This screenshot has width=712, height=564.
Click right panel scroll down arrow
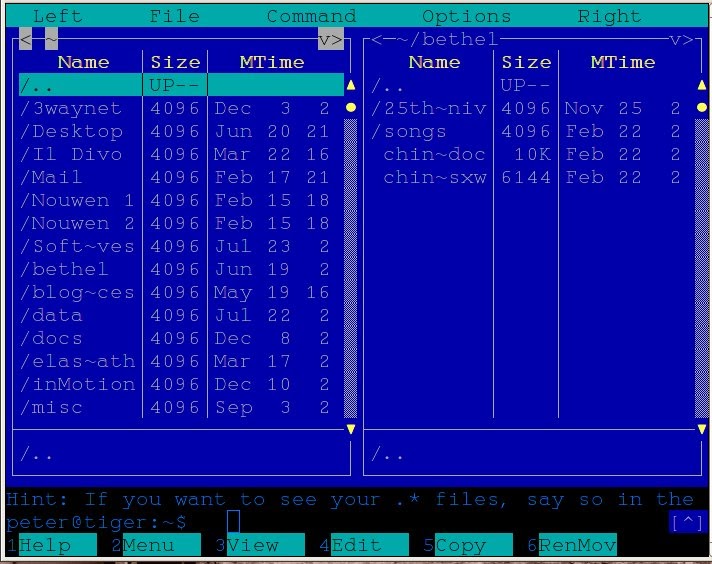tap(702, 429)
